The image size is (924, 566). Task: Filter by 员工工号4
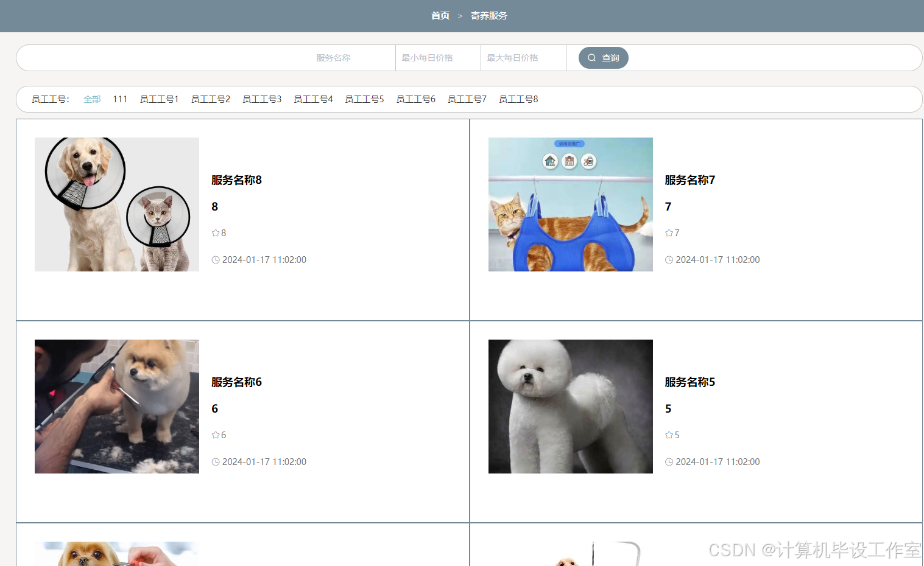click(x=313, y=99)
